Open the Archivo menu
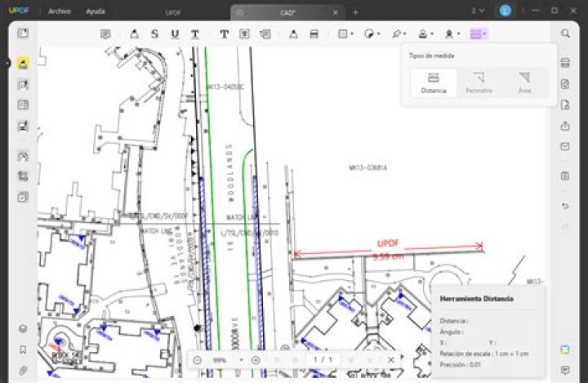The height and width of the screenshot is (383, 588). (x=60, y=11)
